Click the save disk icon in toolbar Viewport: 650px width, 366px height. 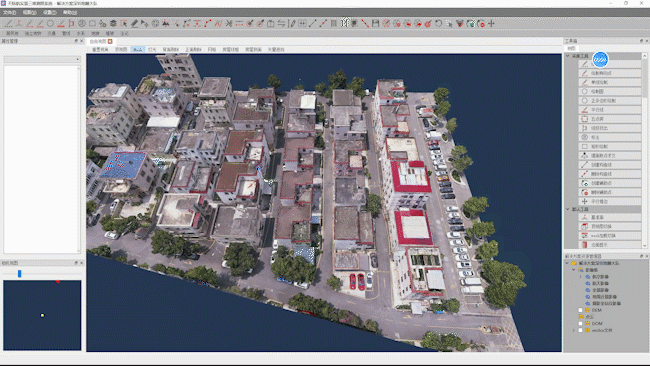click(376, 24)
